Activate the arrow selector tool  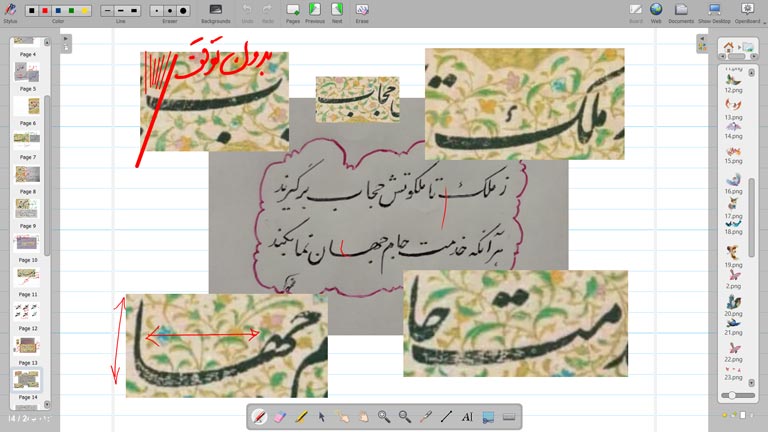[321, 416]
